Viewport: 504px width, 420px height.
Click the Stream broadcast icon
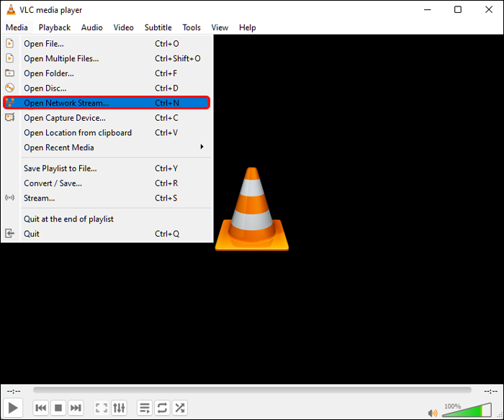(10, 198)
